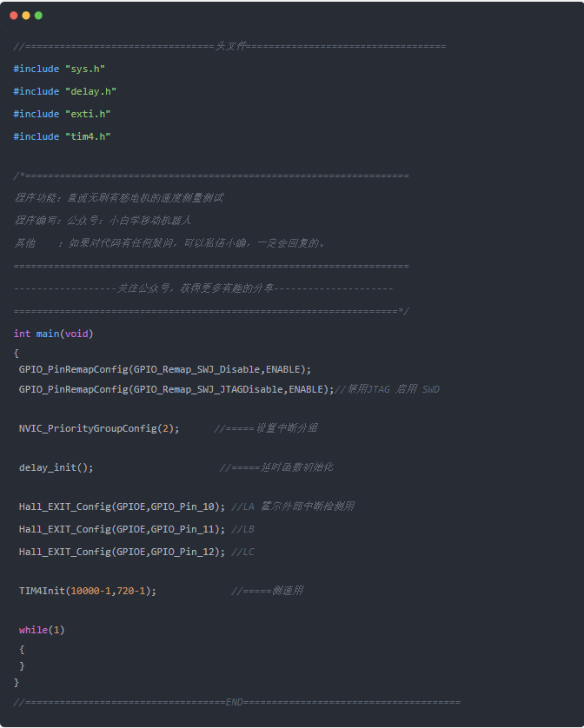Click Hall_EXIT_Config with GPIO_Pin_10
This screenshot has height=728, width=584.
pos(122,506)
